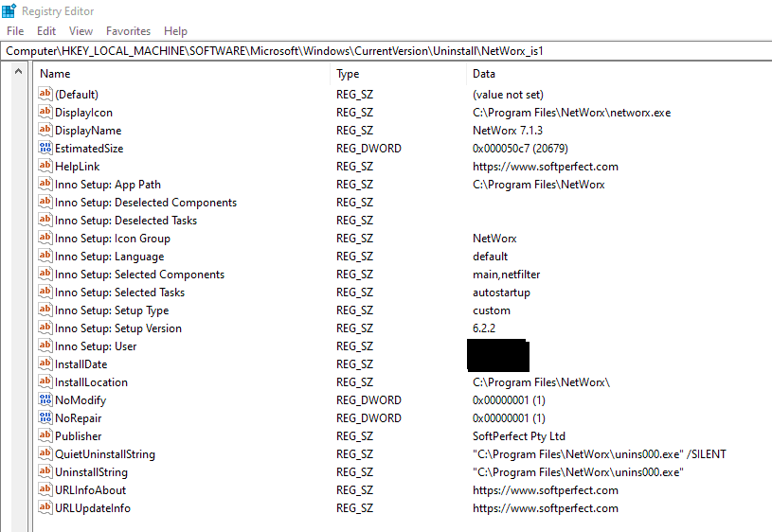Click the "autostartup" data cell
This screenshot has height=532, width=772.
501,293
